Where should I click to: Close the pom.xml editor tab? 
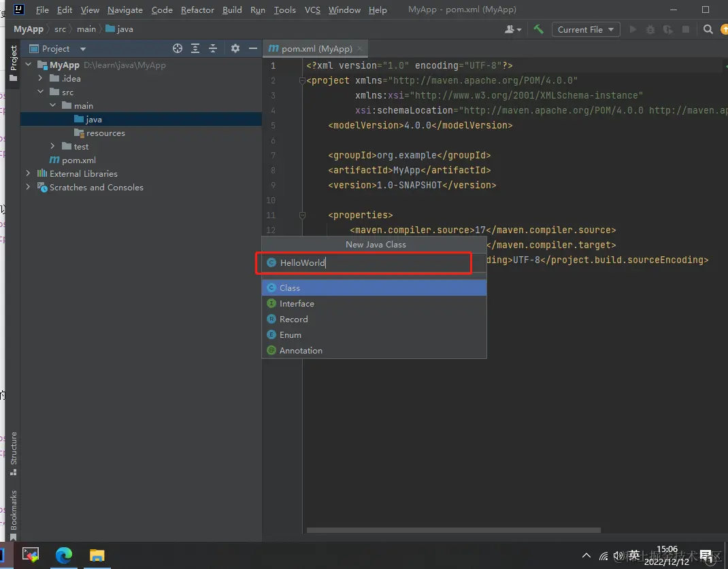click(360, 48)
